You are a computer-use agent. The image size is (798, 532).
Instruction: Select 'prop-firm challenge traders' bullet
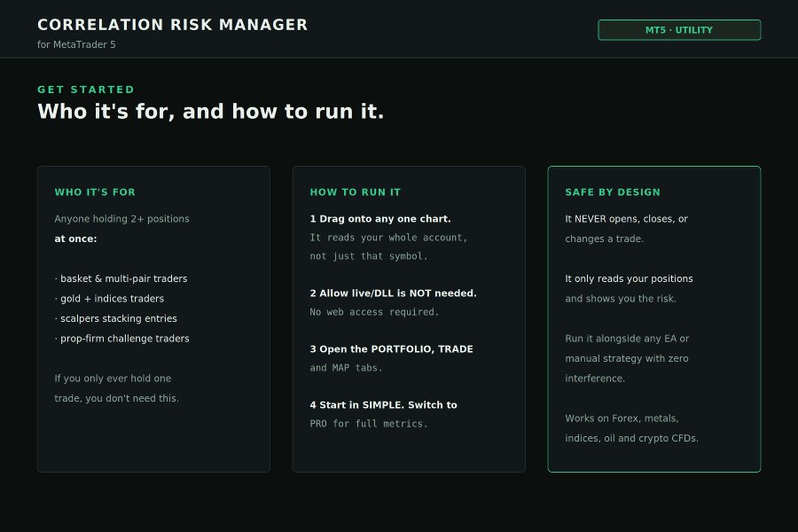click(121, 339)
